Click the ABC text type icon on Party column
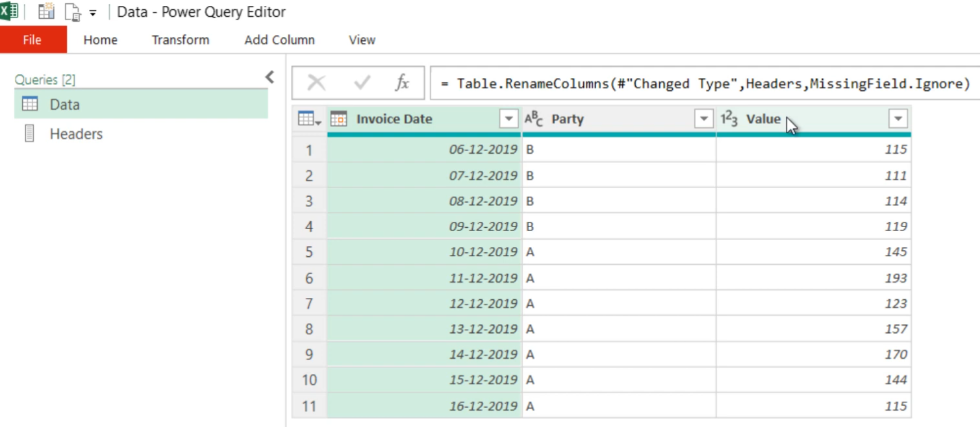Image resolution: width=980 pixels, height=427 pixels. 534,119
